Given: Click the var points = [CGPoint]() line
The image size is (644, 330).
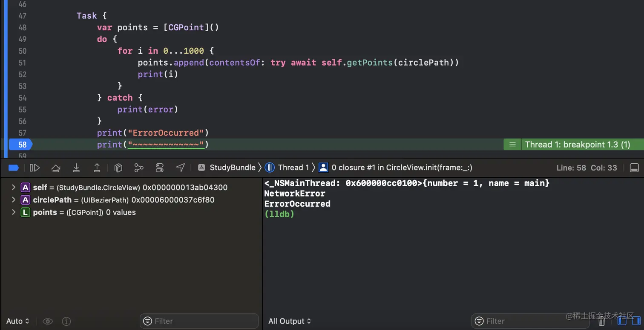Looking at the screenshot, I should 158,27.
